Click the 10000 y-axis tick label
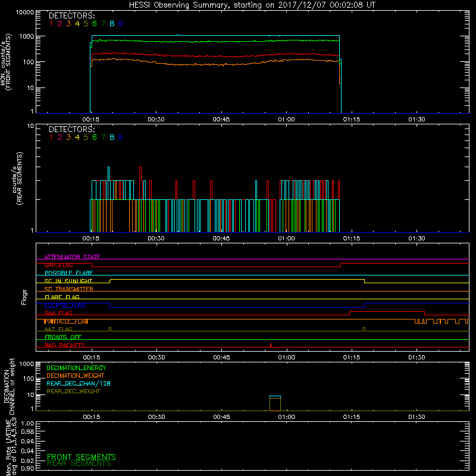 (24, 12)
